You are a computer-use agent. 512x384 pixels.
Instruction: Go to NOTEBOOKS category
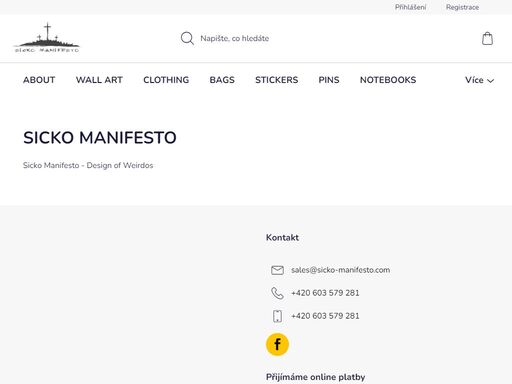388,80
